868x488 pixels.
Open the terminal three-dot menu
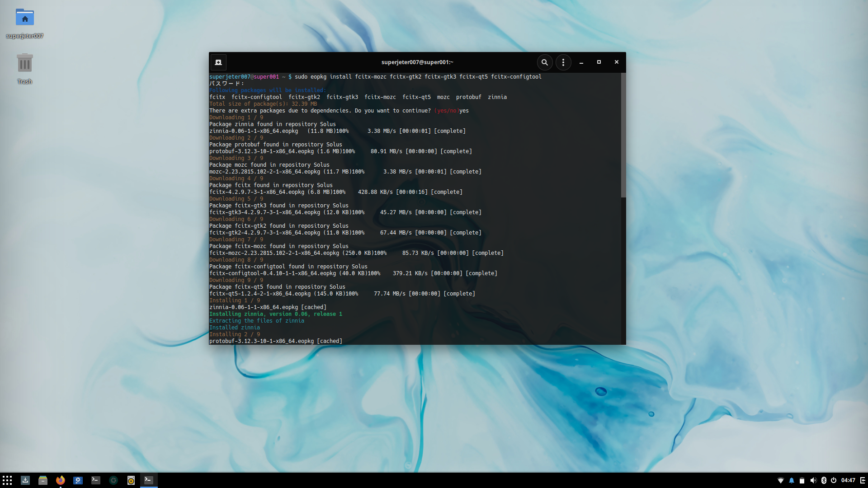[x=563, y=62]
